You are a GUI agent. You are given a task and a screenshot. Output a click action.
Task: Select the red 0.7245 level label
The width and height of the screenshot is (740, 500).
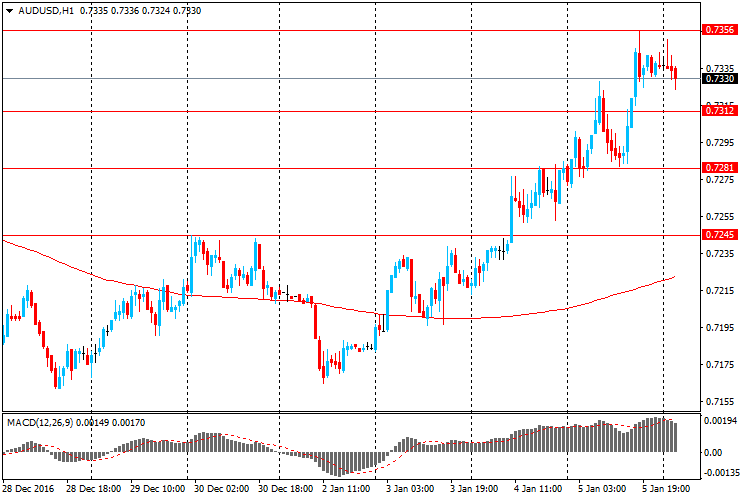720,235
